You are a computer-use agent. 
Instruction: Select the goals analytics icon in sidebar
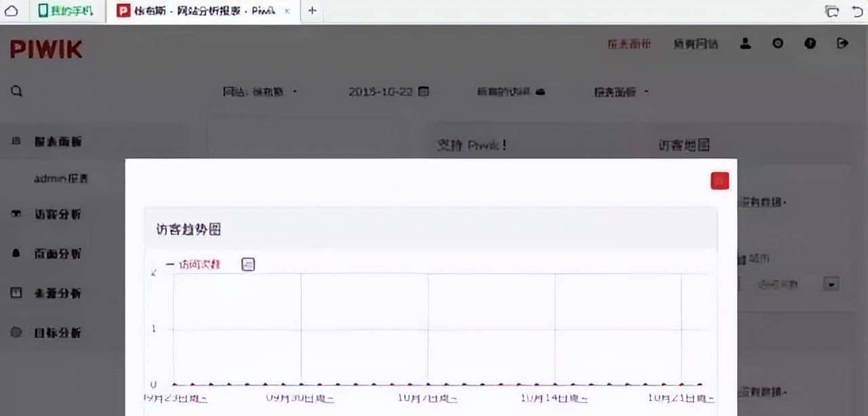tap(16, 333)
